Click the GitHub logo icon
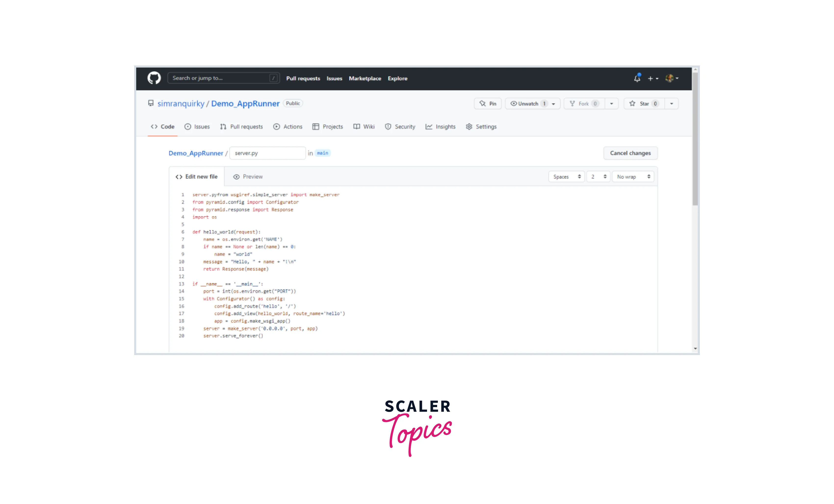The height and width of the screenshot is (504, 834). 154,78
